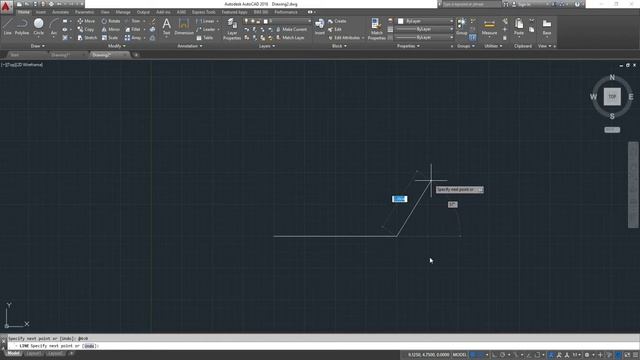Toggle polar tracking in status bar
Image resolution: width=640 pixels, height=360 pixels.
(503, 355)
